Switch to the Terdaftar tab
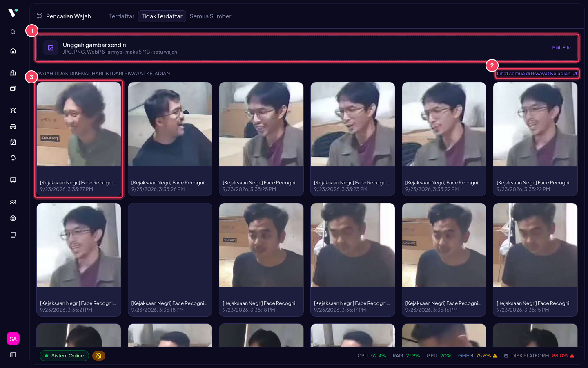Viewport: 588px width, 368px height. click(x=122, y=16)
